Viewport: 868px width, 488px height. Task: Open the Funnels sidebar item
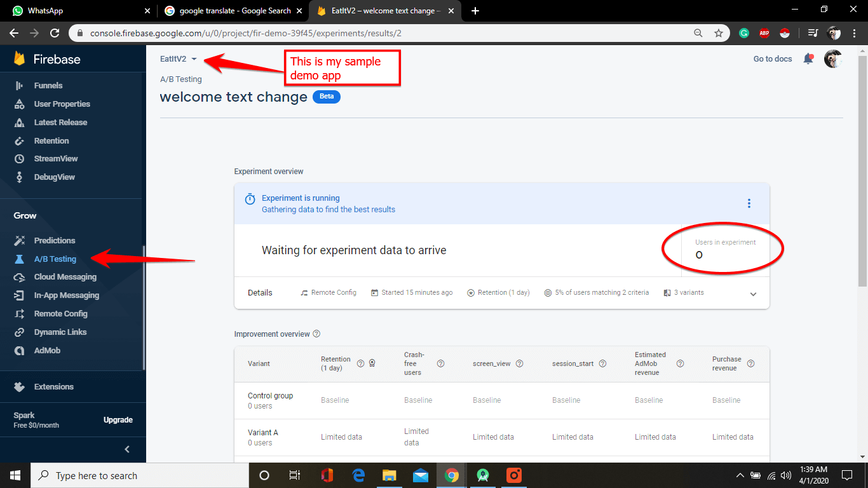(x=48, y=85)
